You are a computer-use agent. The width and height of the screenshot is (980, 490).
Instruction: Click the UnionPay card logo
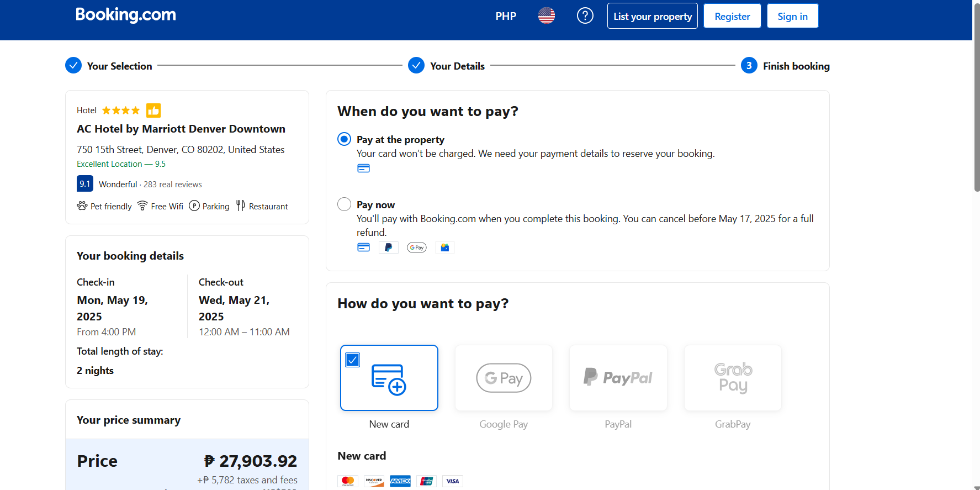pyautogui.click(x=427, y=481)
